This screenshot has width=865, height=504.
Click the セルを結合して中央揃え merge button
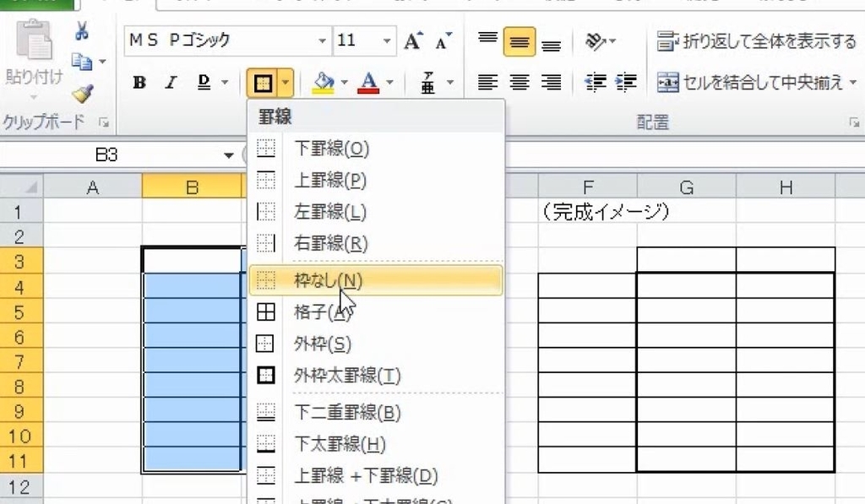coord(752,82)
